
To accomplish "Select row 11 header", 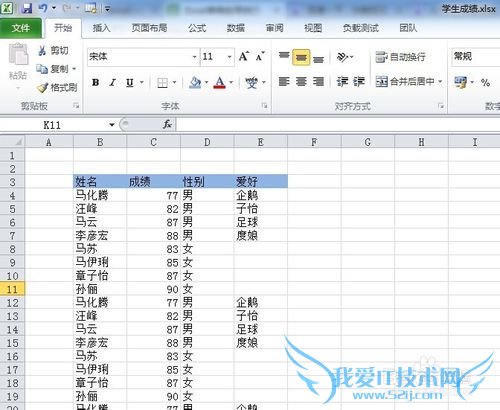I will point(12,289).
